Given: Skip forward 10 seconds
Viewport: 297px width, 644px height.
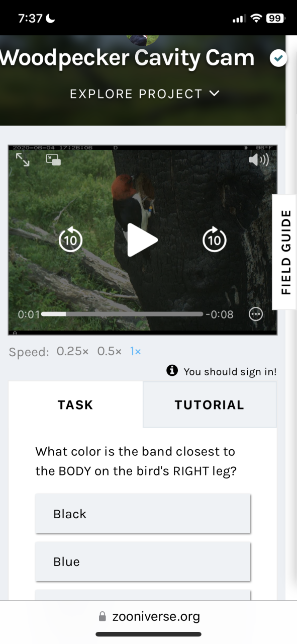Looking at the screenshot, I should click(x=215, y=239).
